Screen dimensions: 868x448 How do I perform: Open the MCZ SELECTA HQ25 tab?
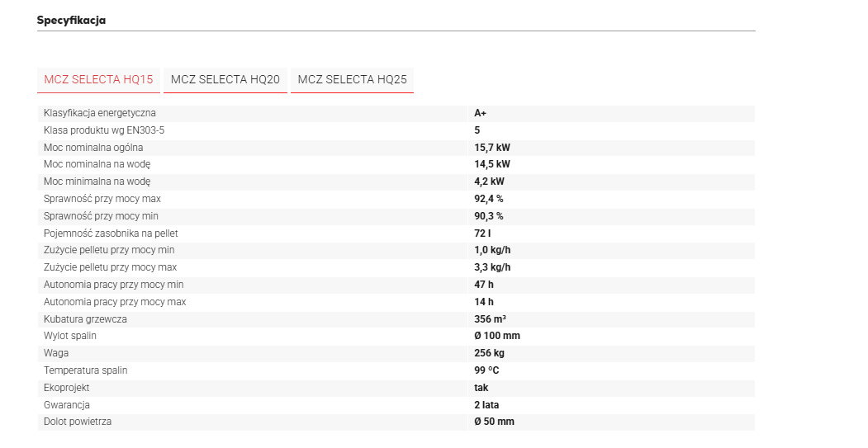click(x=352, y=80)
